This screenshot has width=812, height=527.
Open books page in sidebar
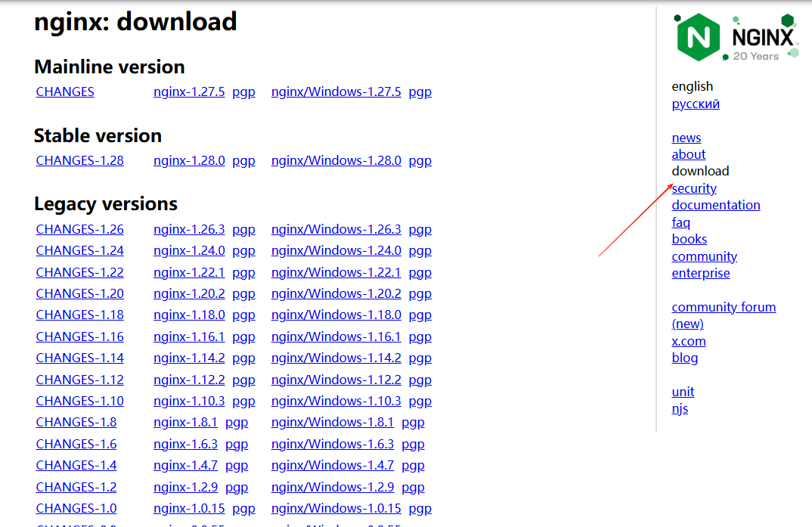[690, 239]
